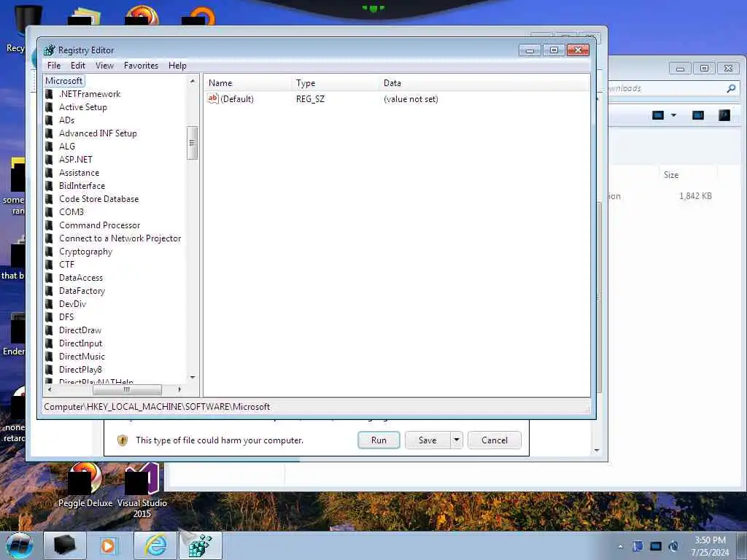Screen dimensions: 747x560
Task: Click the folder icon beside DataAccess
Action: (49, 278)
